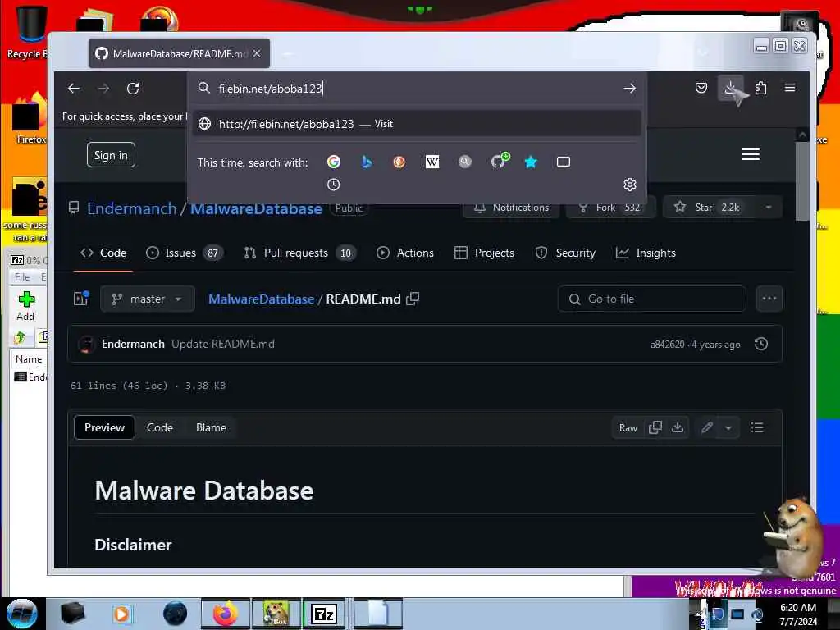Viewport: 840px width, 630px height.
Task: Go back with the browser back arrow
Action: [x=74, y=89]
